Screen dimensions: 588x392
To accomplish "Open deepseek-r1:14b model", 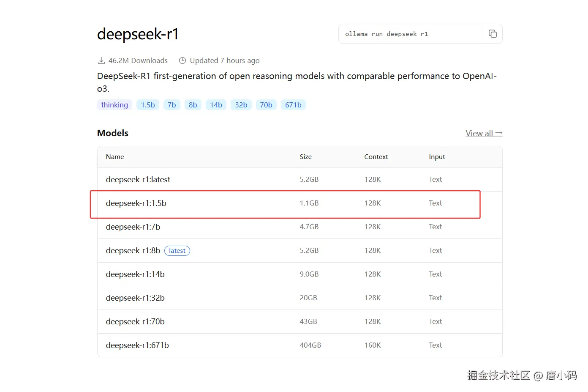I will [x=135, y=274].
